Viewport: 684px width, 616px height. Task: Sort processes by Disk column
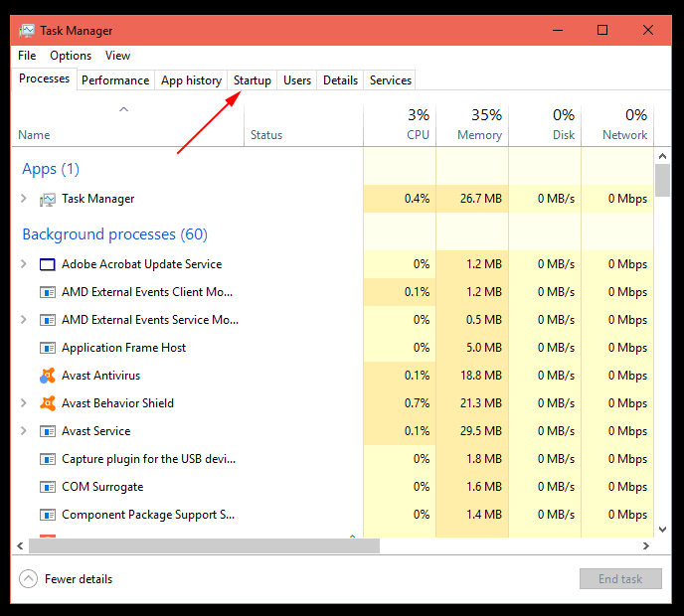pos(545,125)
